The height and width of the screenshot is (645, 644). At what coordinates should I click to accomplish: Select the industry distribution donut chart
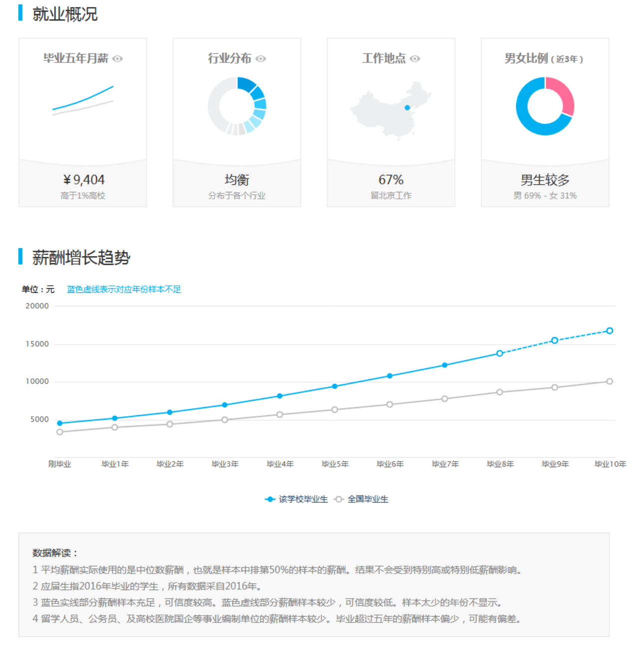pos(237,105)
